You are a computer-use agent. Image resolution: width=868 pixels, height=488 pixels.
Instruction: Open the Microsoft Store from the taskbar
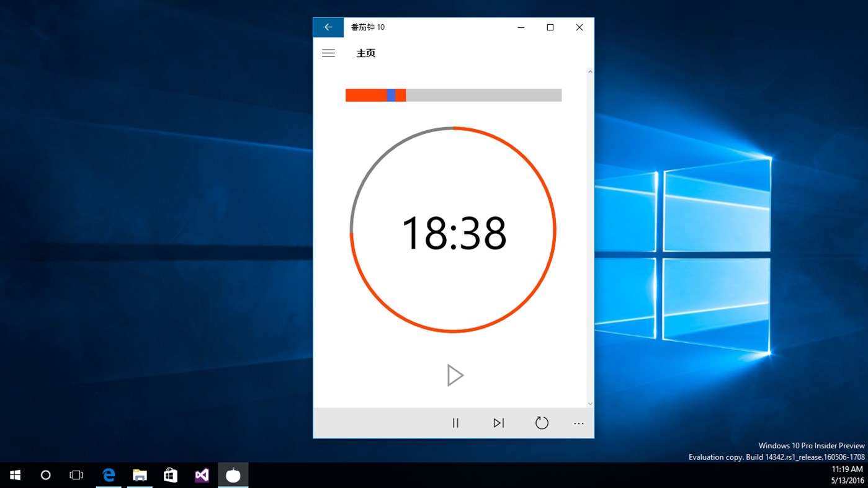click(170, 475)
